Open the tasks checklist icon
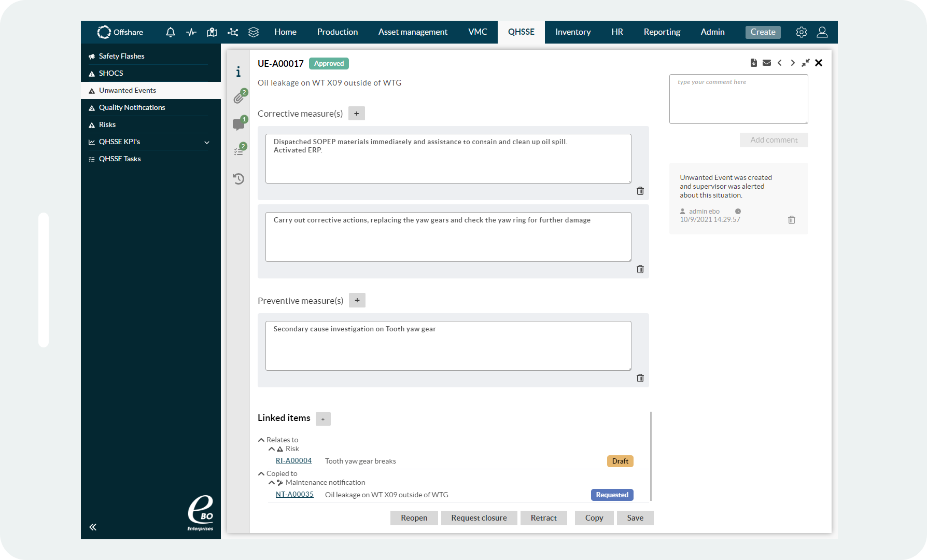927x560 pixels. tap(239, 151)
